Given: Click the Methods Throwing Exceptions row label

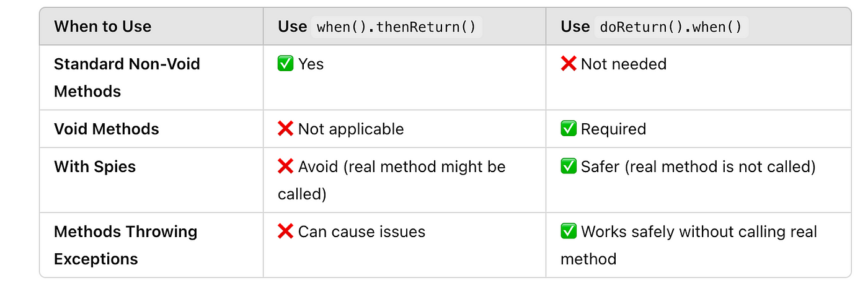Looking at the screenshot, I should [x=126, y=245].
